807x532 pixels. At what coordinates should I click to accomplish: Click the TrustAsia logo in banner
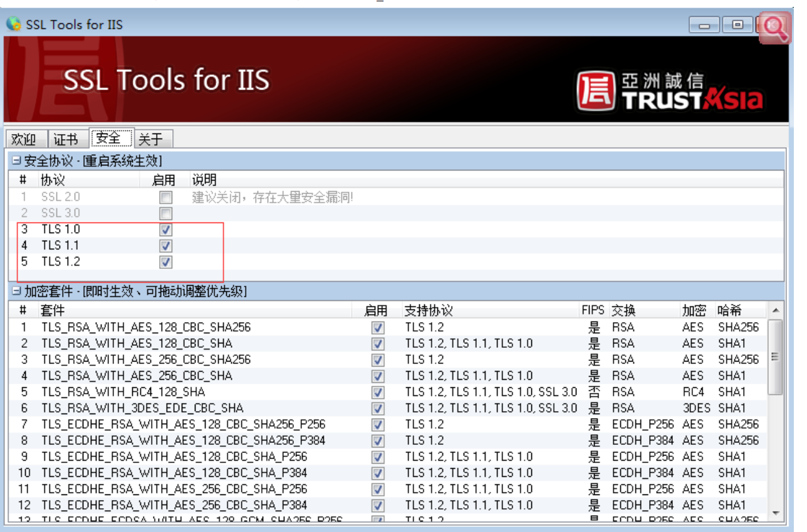tap(669, 91)
